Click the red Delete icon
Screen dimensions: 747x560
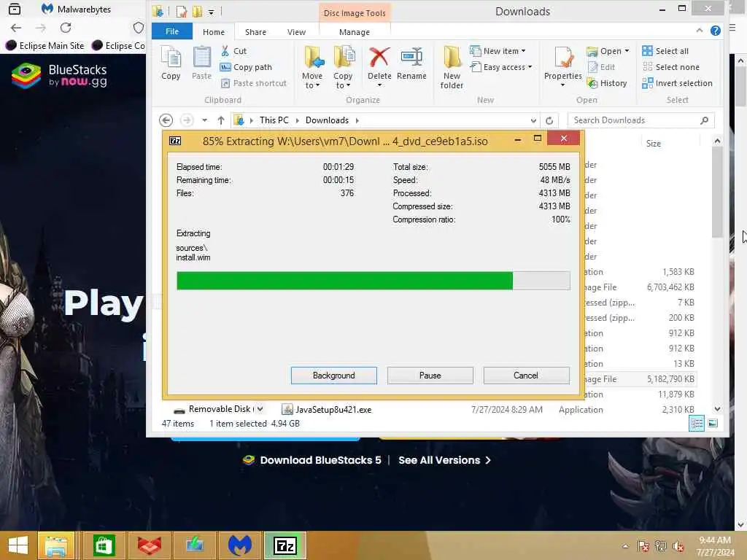click(x=379, y=58)
